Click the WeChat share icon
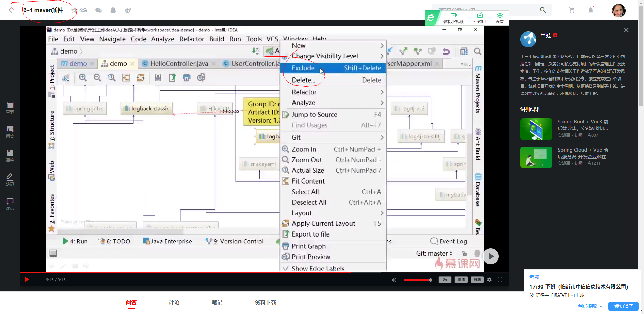This screenshot has height=314, width=644. tap(98, 10)
